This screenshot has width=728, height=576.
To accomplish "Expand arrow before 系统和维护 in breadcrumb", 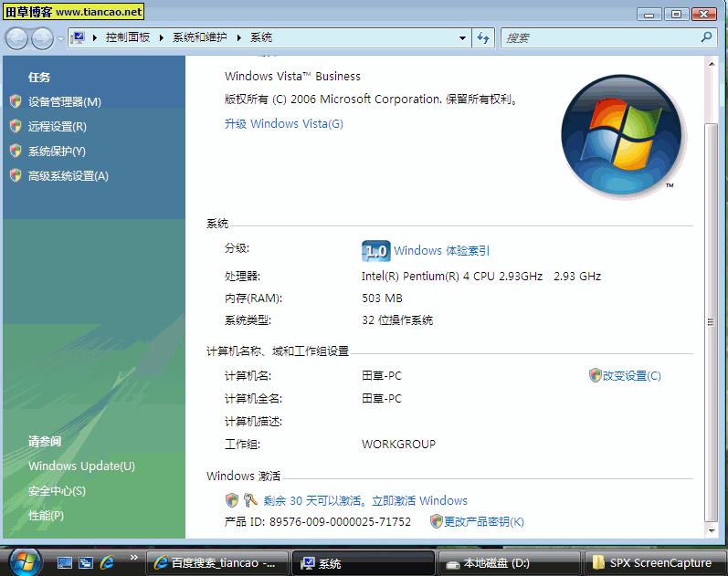I will [162, 37].
